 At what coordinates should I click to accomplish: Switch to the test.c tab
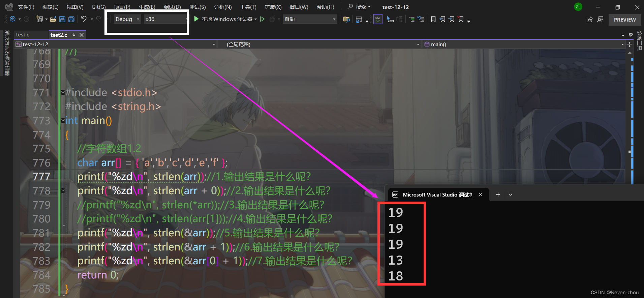(x=23, y=35)
